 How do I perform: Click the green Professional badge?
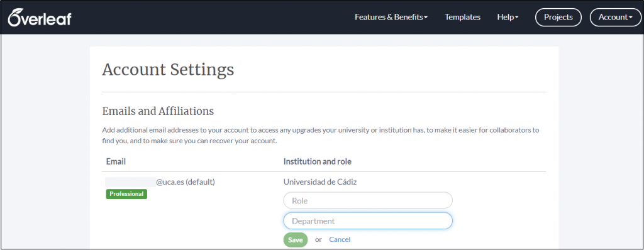point(126,194)
